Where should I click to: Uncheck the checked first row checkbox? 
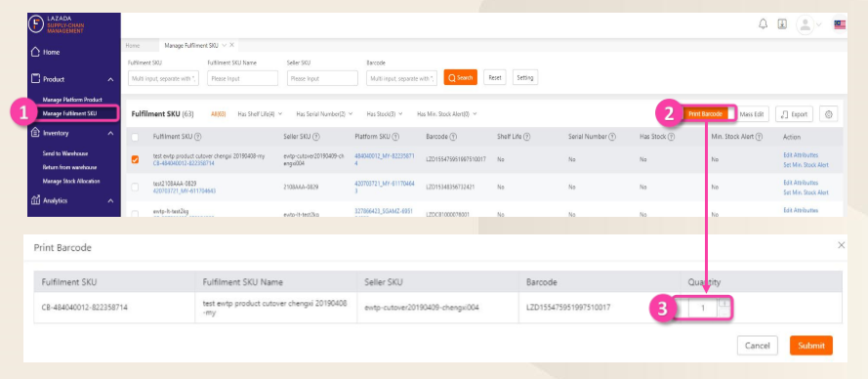click(135, 159)
